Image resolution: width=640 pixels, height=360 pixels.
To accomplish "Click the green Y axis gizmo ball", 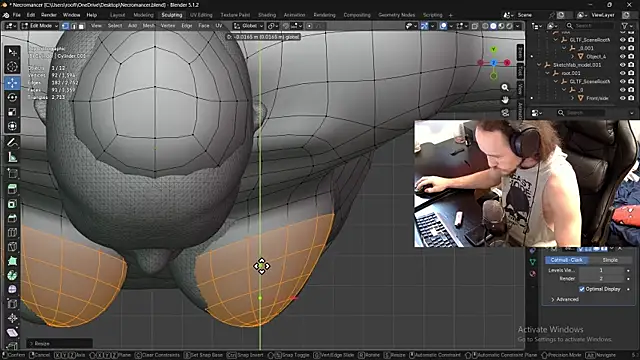I will [493, 49].
